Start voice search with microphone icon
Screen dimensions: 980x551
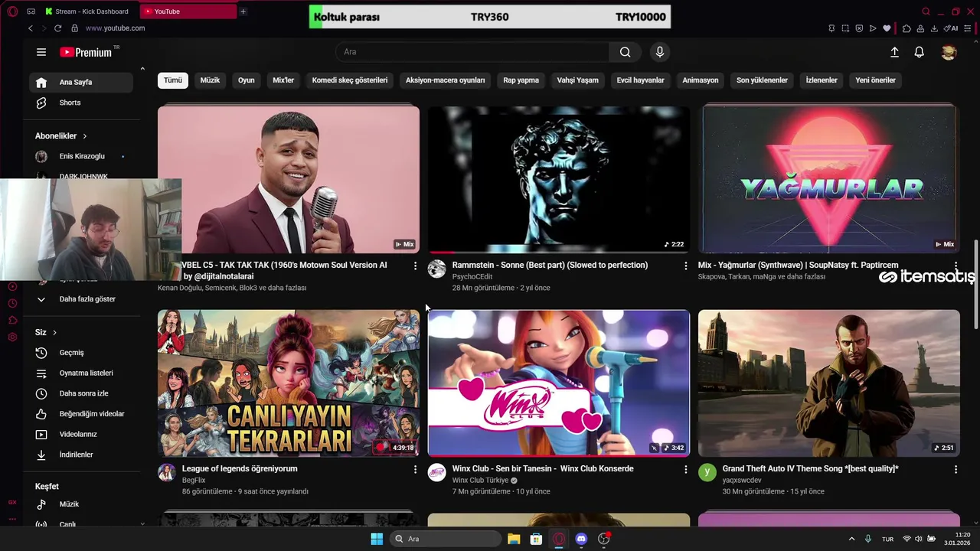(x=660, y=52)
